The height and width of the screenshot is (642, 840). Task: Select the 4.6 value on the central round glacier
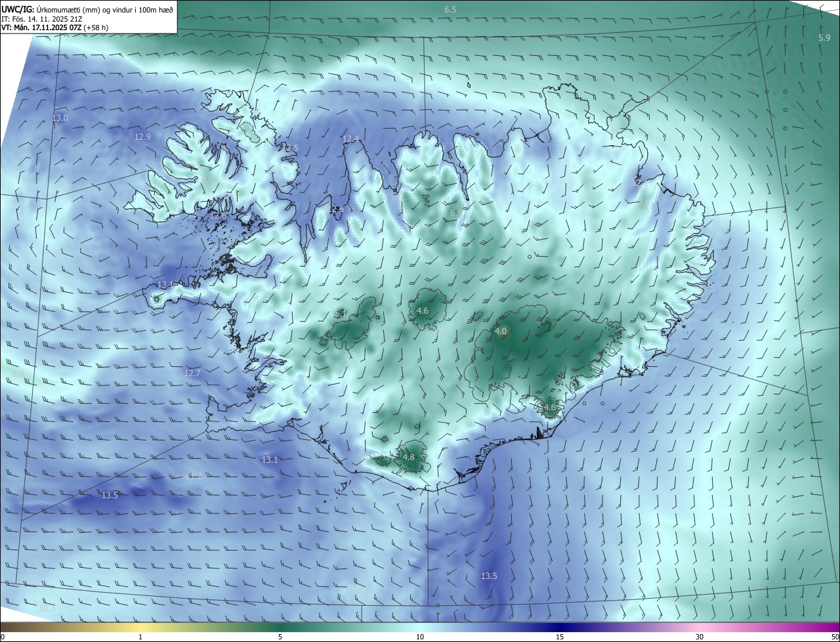pos(423,310)
